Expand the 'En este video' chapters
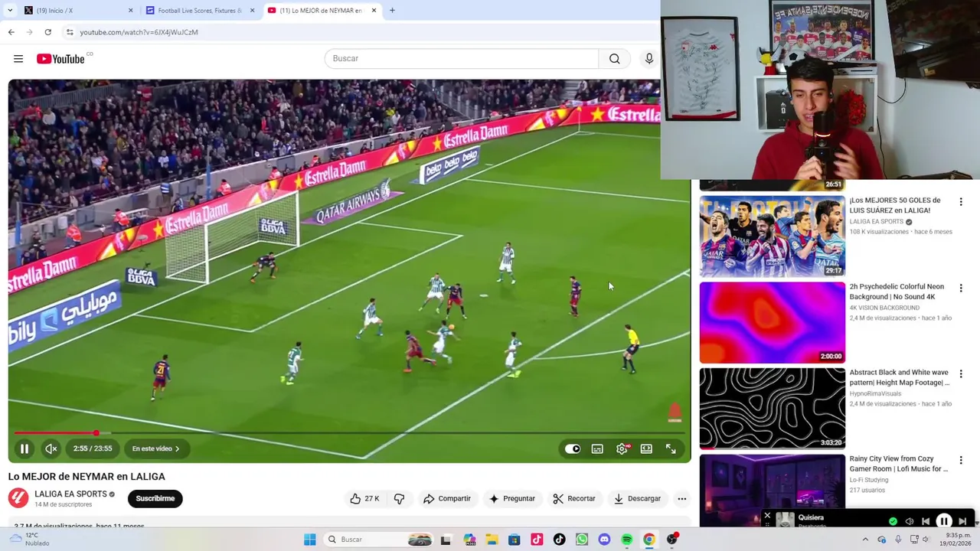The image size is (980, 551). [156, 449]
